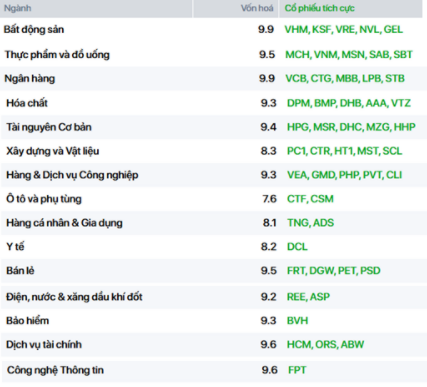This screenshot has height=387, width=427.
Task: Click value 9.3 for Hàng & Dịch vụ Công nghiệp
Action: 269,175
